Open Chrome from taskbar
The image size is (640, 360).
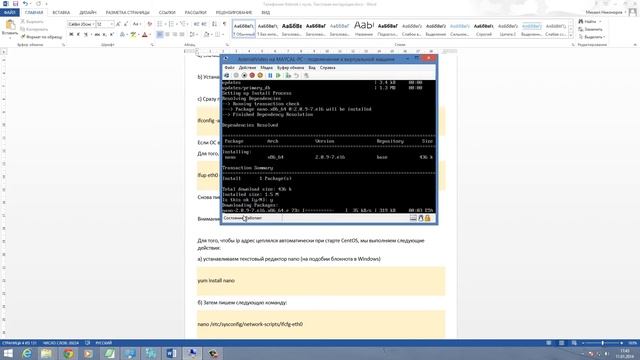click(x=69, y=353)
